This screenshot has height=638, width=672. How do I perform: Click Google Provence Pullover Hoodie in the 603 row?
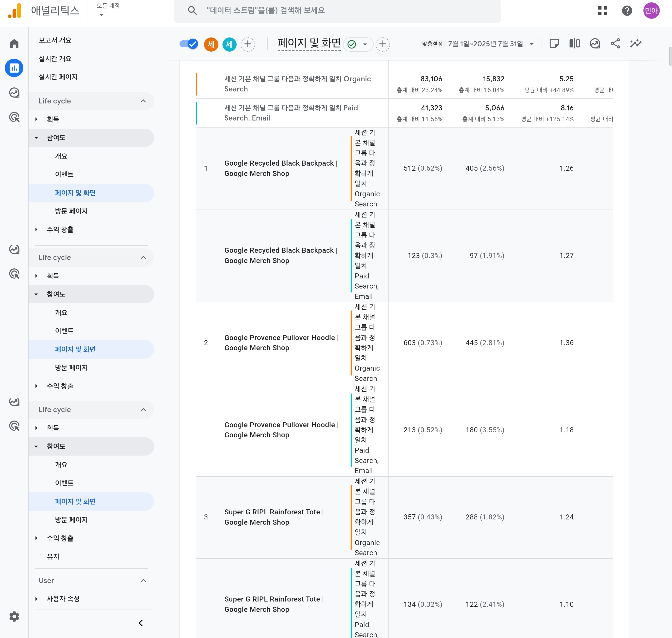[x=282, y=343]
